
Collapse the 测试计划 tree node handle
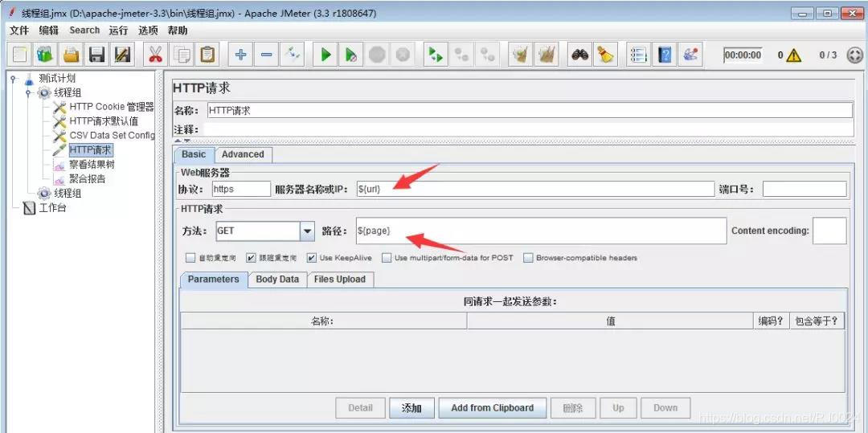click(14, 79)
